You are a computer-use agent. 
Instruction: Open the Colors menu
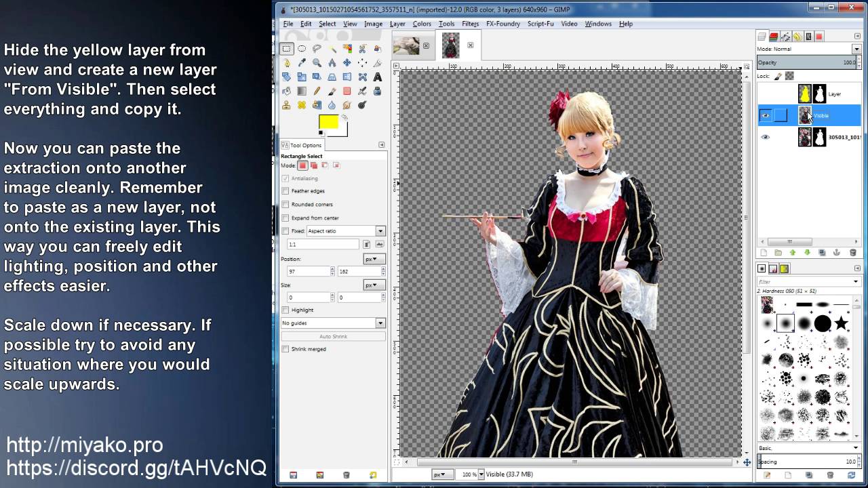coord(422,24)
